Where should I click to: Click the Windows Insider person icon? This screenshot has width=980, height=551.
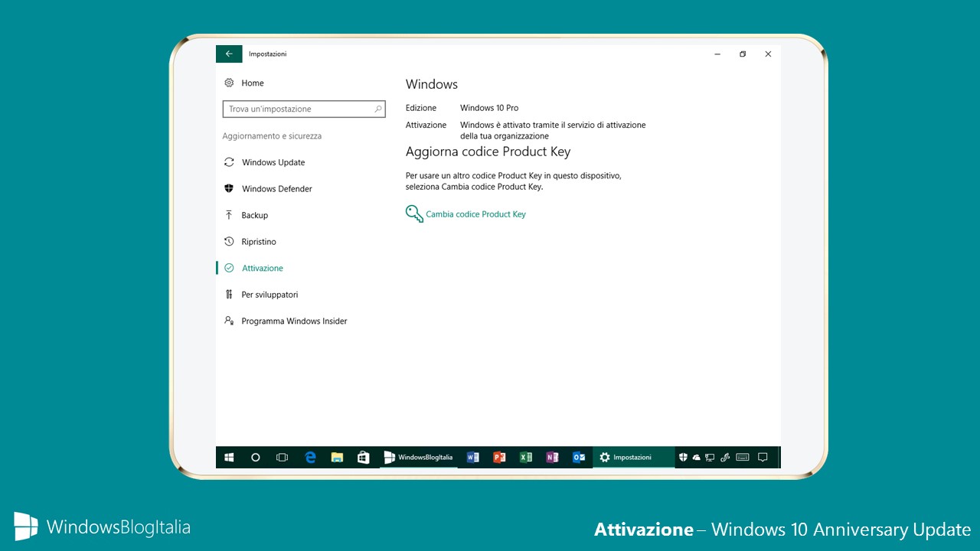point(229,321)
